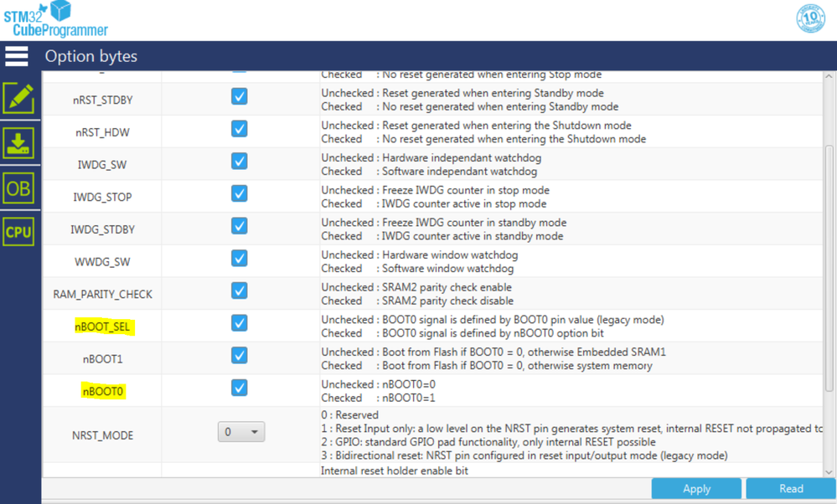
Task: Open the hamburger menu
Action: 17,56
